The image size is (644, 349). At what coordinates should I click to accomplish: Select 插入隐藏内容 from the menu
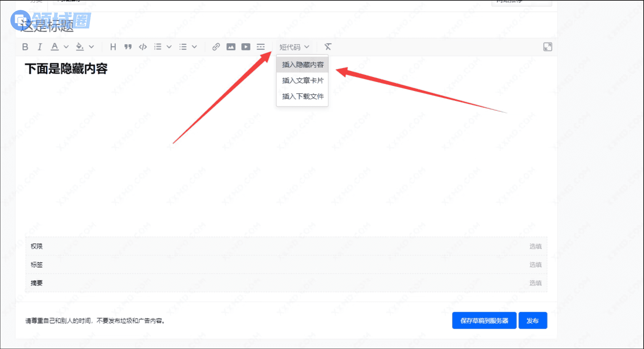(302, 65)
